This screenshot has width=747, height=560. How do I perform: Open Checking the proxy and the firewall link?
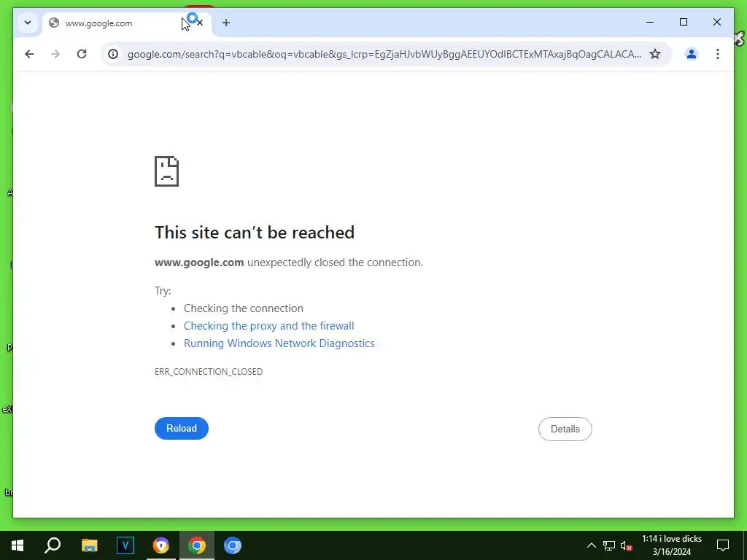click(268, 326)
